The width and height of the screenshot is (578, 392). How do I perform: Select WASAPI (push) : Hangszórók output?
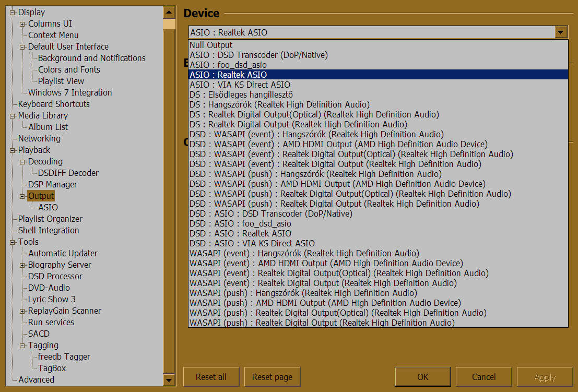pyautogui.click(x=378, y=293)
